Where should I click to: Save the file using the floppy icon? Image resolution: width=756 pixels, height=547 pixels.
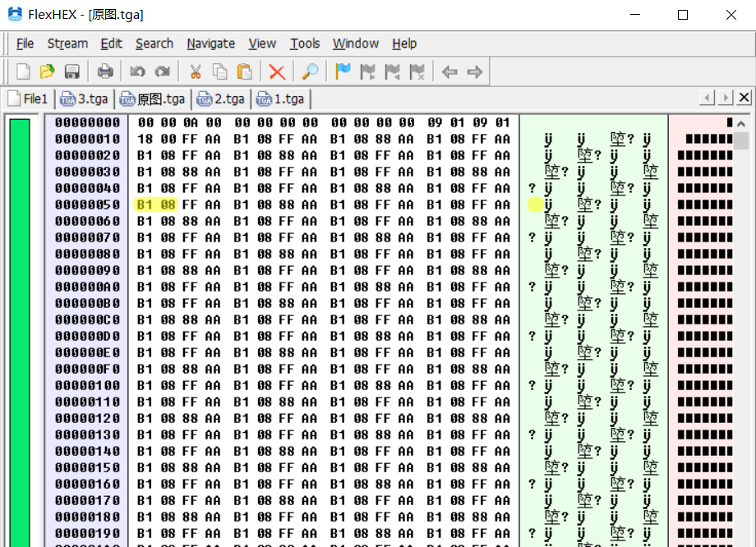tap(71, 71)
